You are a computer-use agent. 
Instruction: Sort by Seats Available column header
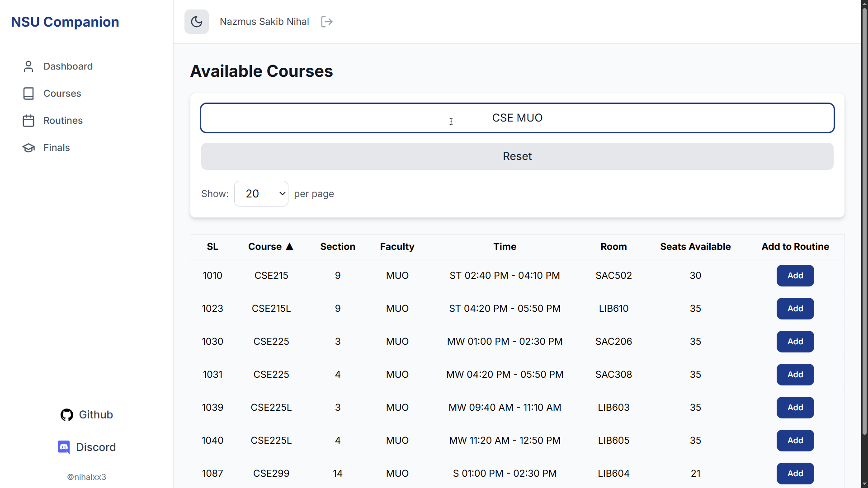(695, 247)
